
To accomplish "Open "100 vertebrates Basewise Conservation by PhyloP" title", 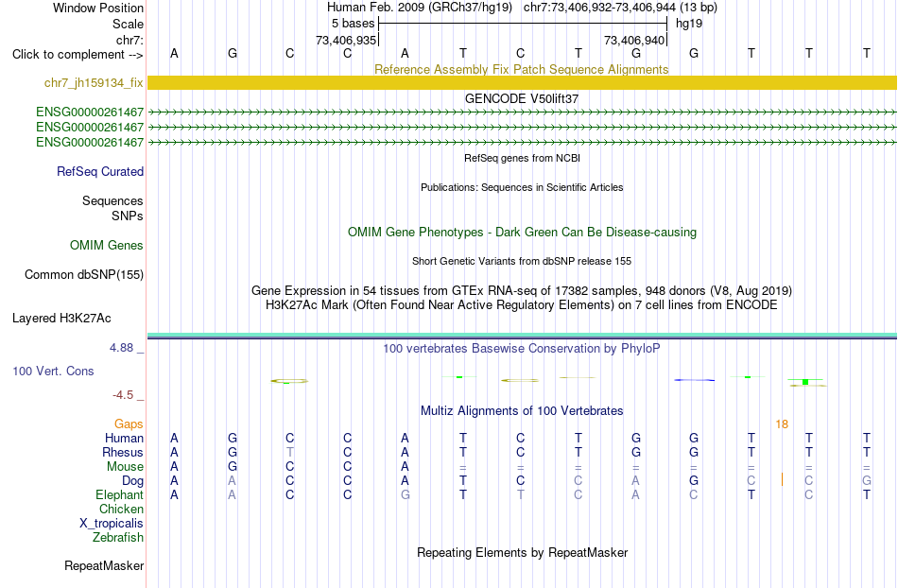I will click(521, 348).
